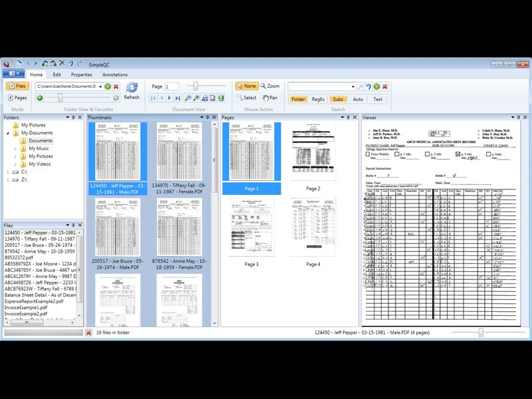Click the zoom in magnifier in Document View

196,98
